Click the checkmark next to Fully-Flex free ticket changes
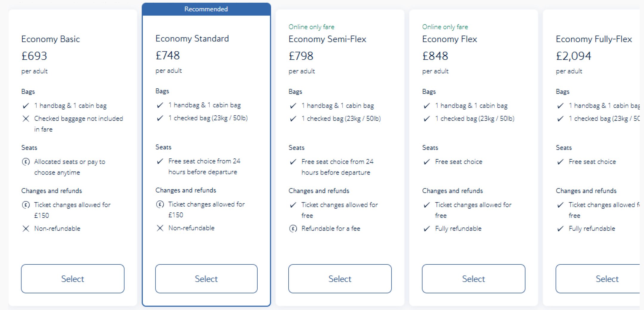Screen dimensions: 644x310 (560, 205)
